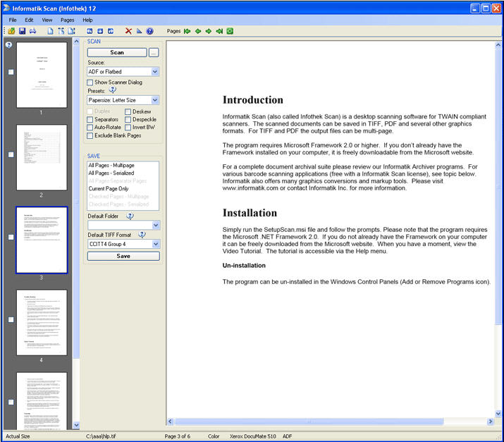Click the flip down blue arrow icon
The width and height of the screenshot is (504, 442).
[100, 31]
